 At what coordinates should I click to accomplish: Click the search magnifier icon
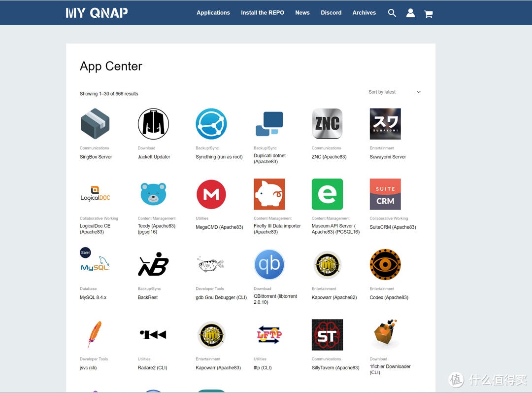point(392,13)
